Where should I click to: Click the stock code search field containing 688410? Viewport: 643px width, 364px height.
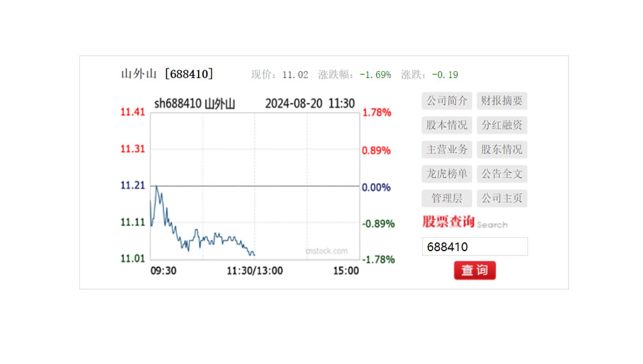[475, 247]
